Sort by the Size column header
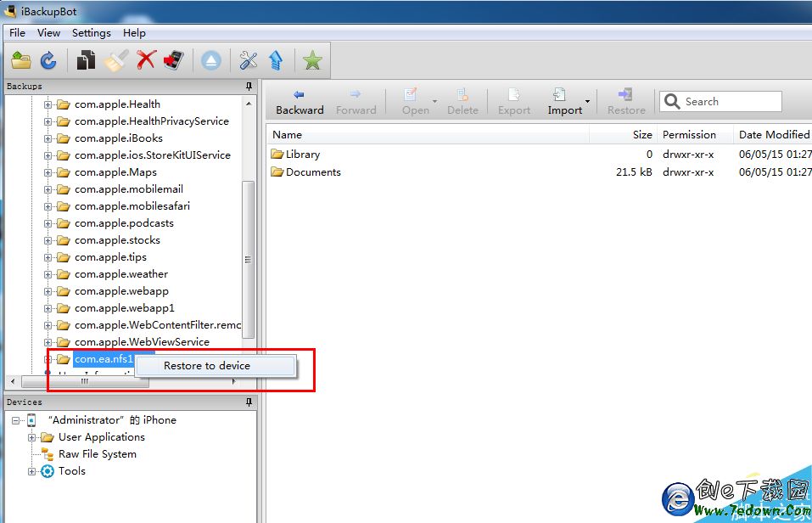This screenshot has width=812, height=523. tap(623, 135)
